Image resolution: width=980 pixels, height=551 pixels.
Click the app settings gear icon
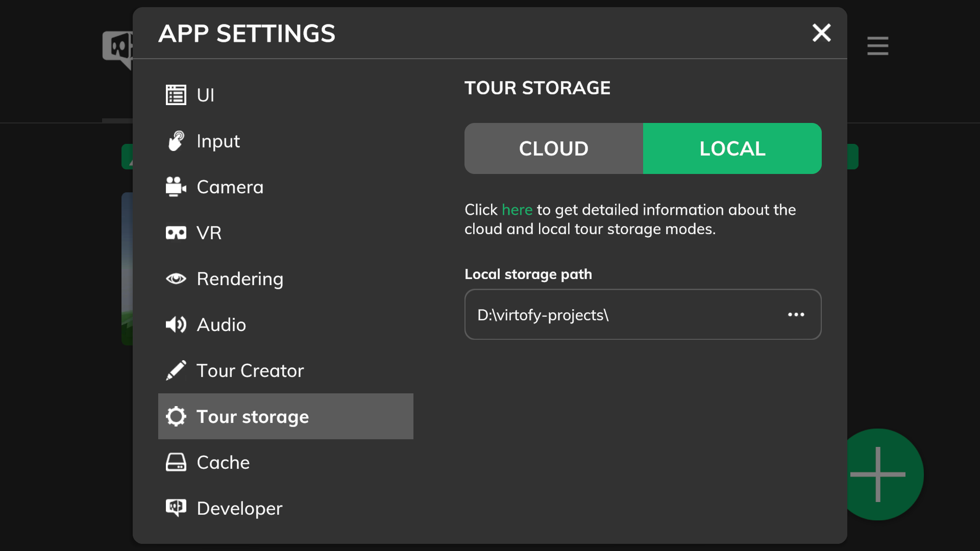pyautogui.click(x=176, y=416)
